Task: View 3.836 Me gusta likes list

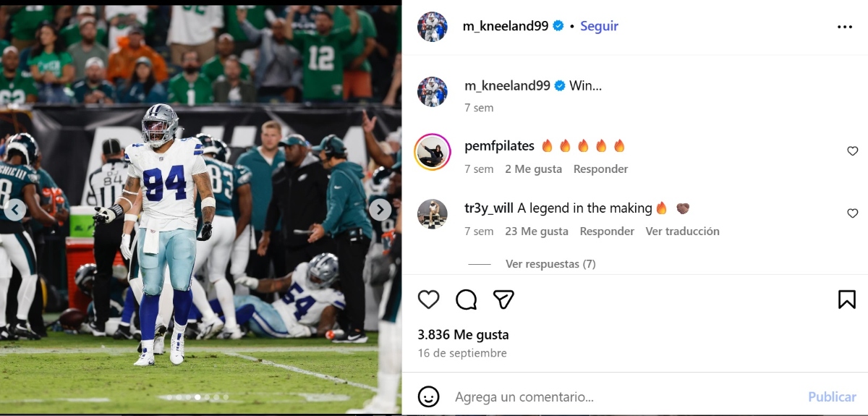Action: tap(463, 335)
